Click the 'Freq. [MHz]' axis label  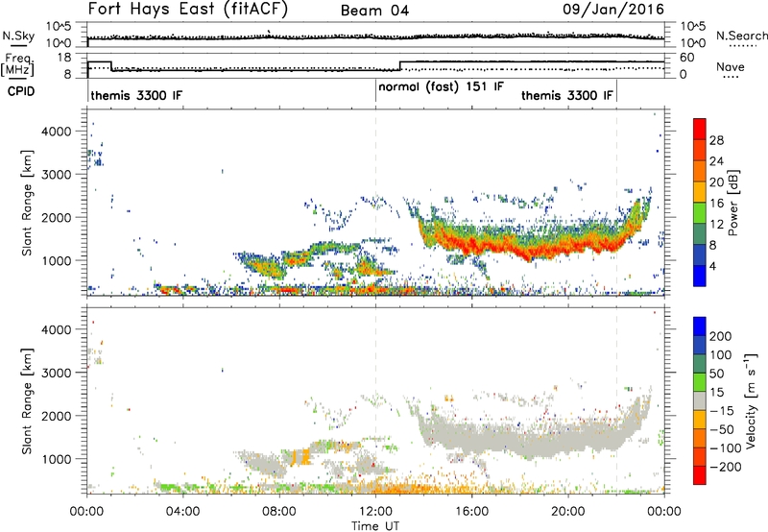click(x=17, y=64)
